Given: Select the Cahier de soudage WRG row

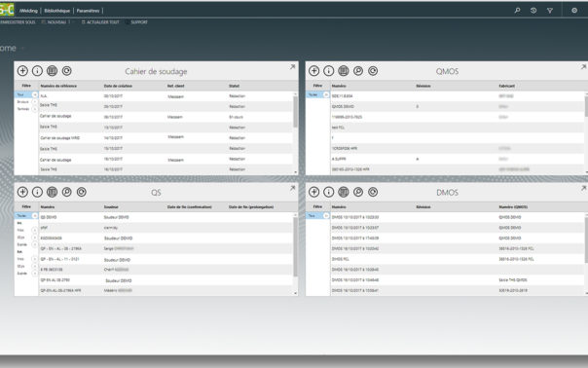Looking at the screenshot, I should pos(165,138).
